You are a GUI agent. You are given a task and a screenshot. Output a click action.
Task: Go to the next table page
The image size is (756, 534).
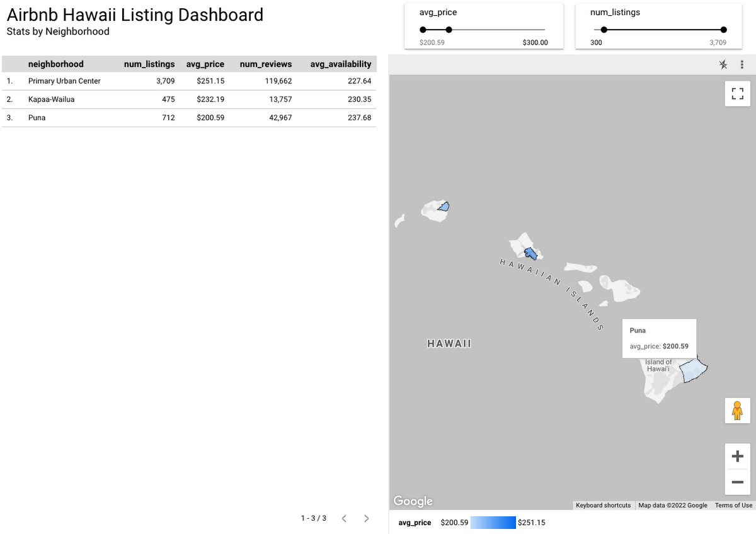[367, 518]
